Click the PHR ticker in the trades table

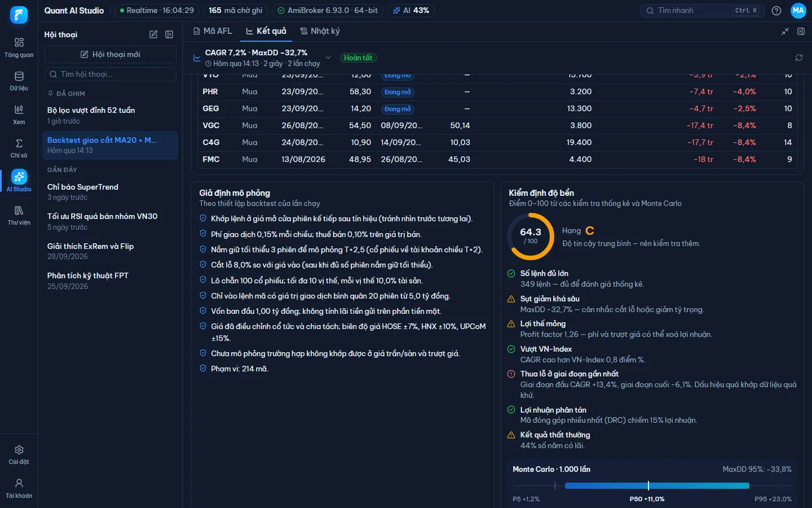click(x=210, y=91)
